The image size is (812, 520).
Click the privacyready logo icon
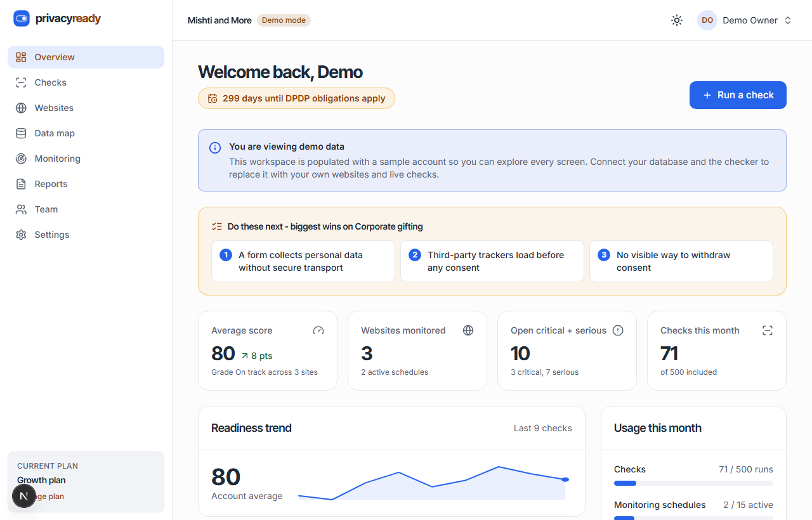coord(22,18)
